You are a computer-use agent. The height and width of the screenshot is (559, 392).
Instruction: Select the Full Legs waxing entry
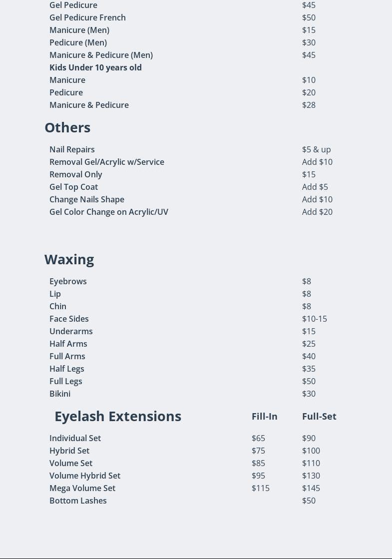(65, 381)
